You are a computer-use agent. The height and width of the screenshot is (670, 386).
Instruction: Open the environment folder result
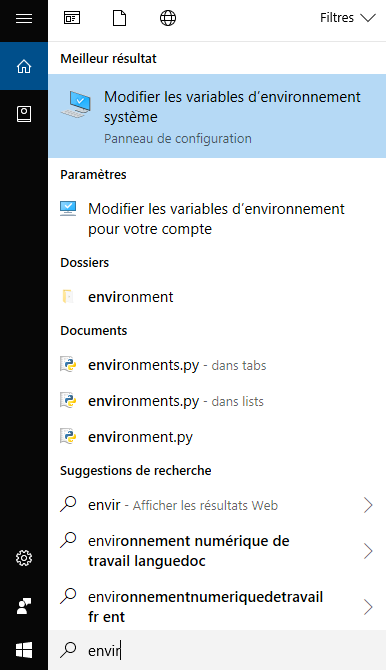point(217,297)
